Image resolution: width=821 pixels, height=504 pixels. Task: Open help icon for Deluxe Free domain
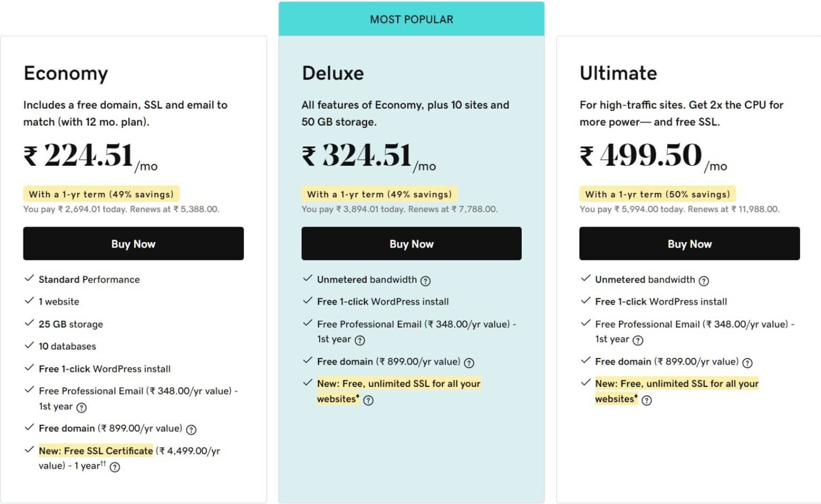click(469, 363)
